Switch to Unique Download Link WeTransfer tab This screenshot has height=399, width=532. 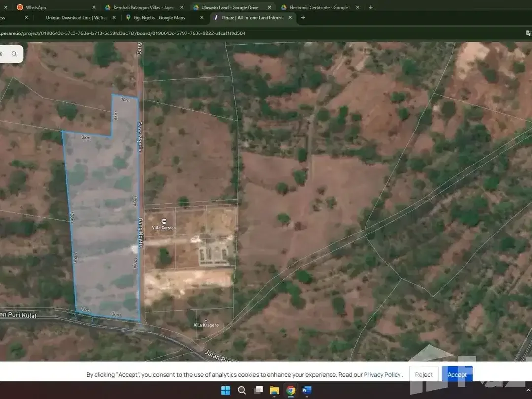(76, 18)
